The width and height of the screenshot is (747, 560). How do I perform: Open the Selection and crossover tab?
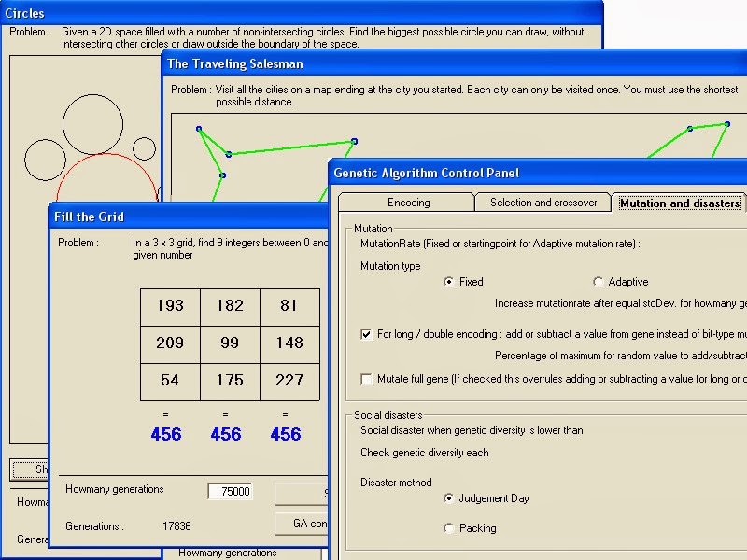(x=543, y=202)
